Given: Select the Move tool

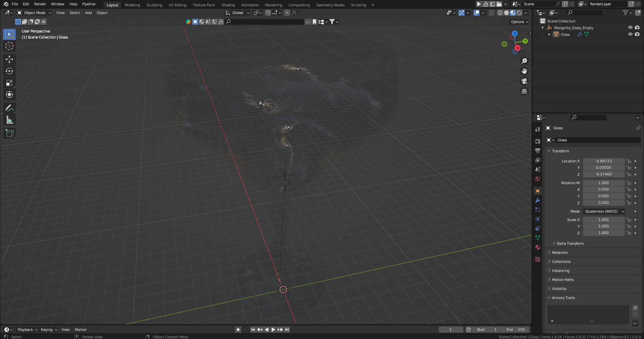Looking at the screenshot, I should point(9,59).
